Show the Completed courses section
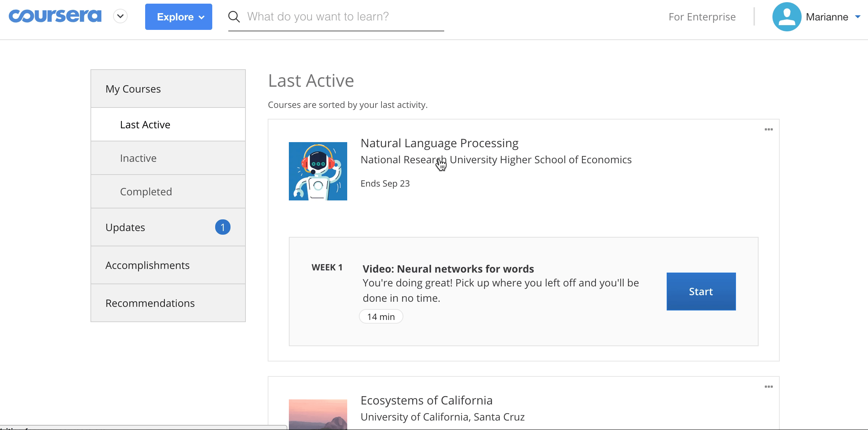This screenshot has width=868, height=430. pos(146,192)
